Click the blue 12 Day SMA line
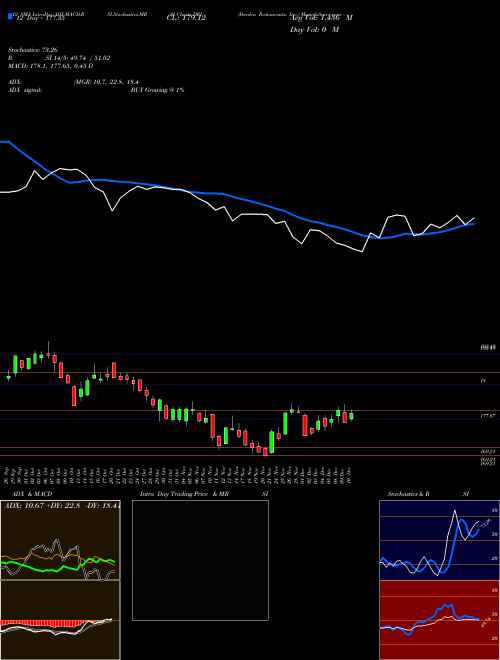 pyautogui.click(x=237, y=197)
